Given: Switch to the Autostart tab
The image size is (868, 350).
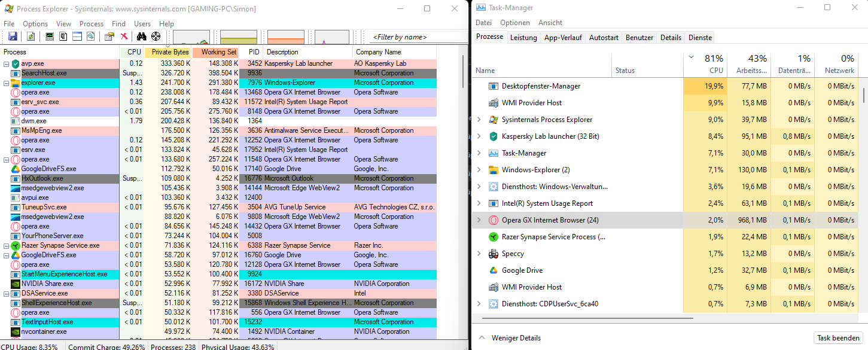Looking at the screenshot, I should tap(604, 38).
